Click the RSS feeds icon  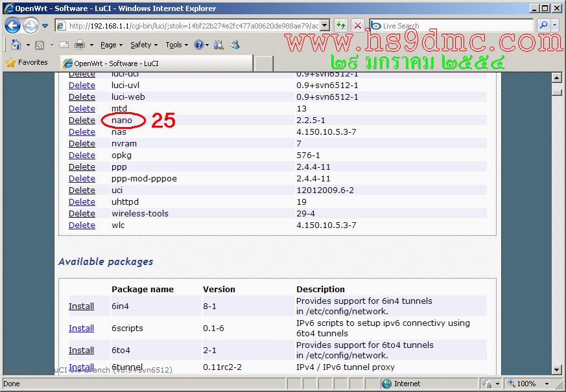pos(40,45)
